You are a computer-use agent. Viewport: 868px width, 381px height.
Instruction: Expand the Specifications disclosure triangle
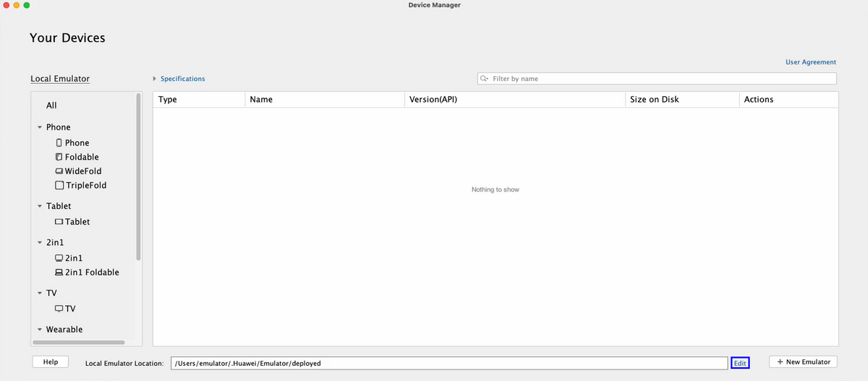(x=154, y=79)
